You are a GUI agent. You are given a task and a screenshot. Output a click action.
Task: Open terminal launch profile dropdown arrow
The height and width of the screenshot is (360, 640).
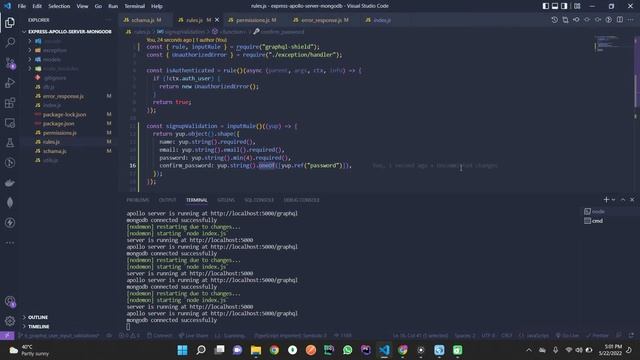pyautogui.click(x=613, y=200)
